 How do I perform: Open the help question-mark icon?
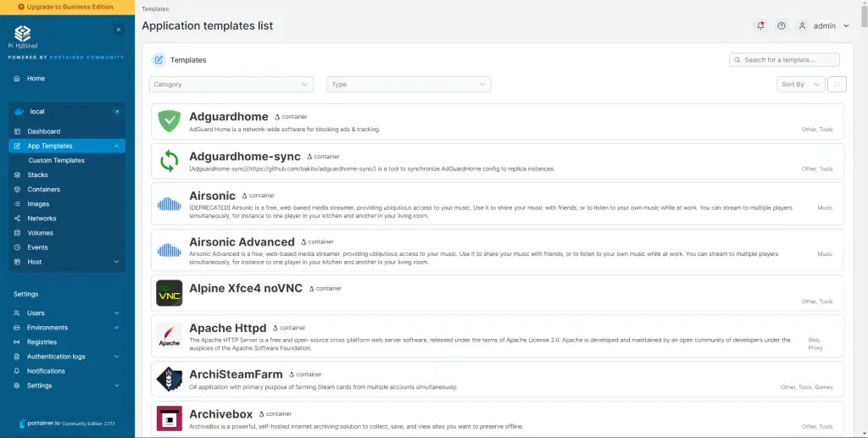click(x=781, y=25)
